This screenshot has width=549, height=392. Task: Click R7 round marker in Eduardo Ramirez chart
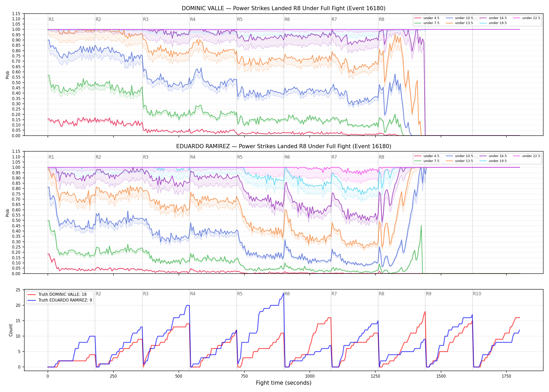coord(334,157)
